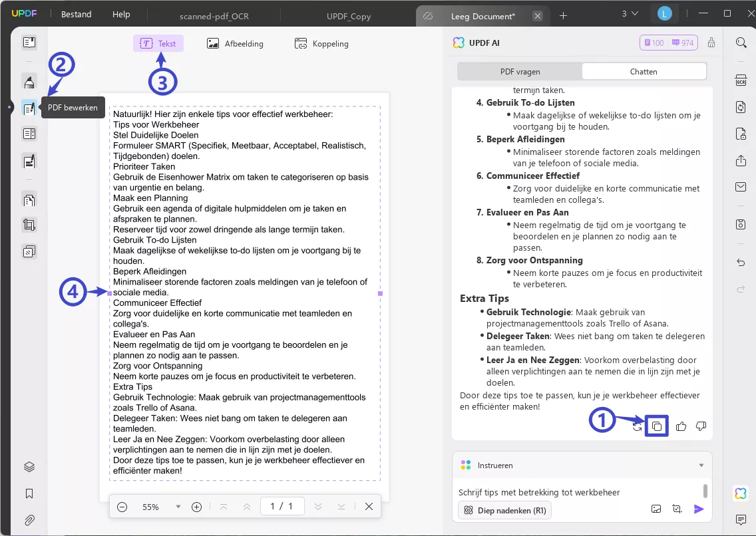The height and width of the screenshot is (536, 756).
Task: Click the AI credits 100 / 974 badge
Action: [x=669, y=43]
